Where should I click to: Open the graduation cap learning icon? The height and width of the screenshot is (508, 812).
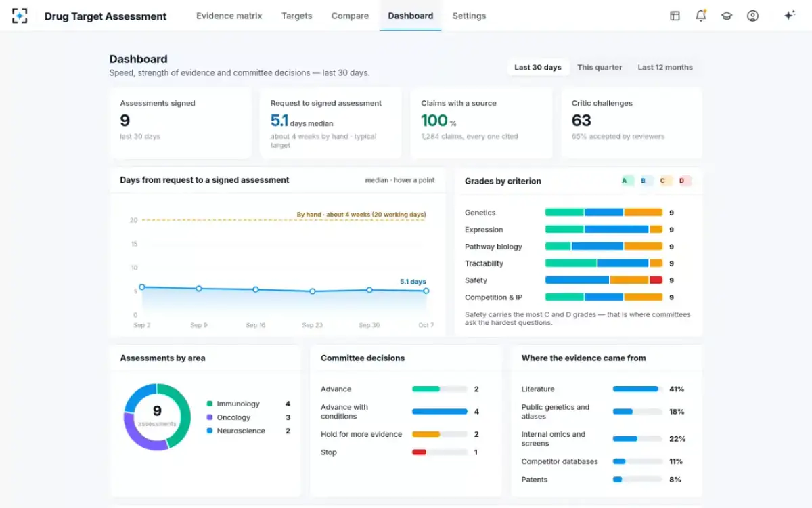click(727, 16)
